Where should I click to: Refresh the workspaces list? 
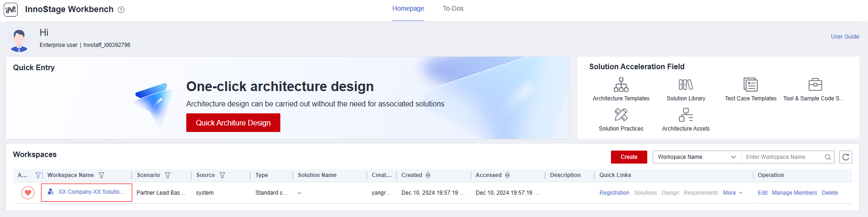point(846,157)
